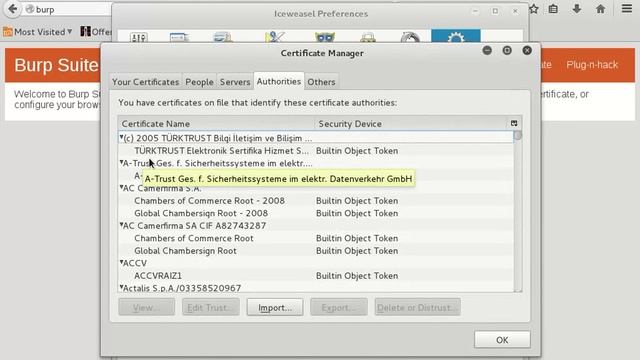This screenshot has width=640, height=360.
Task: Click the Edit Trust... button
Action: click(211, 307)
